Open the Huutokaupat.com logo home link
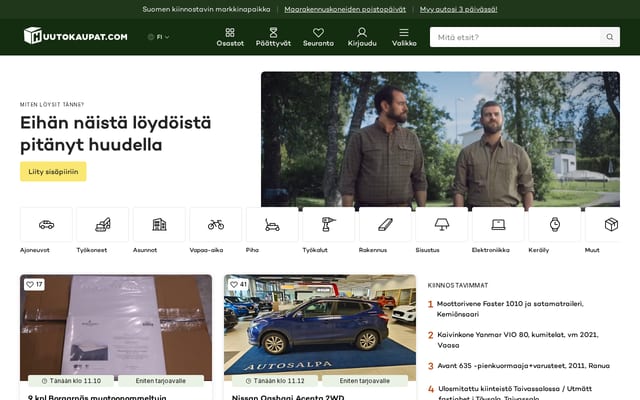 tap(76, 36)
